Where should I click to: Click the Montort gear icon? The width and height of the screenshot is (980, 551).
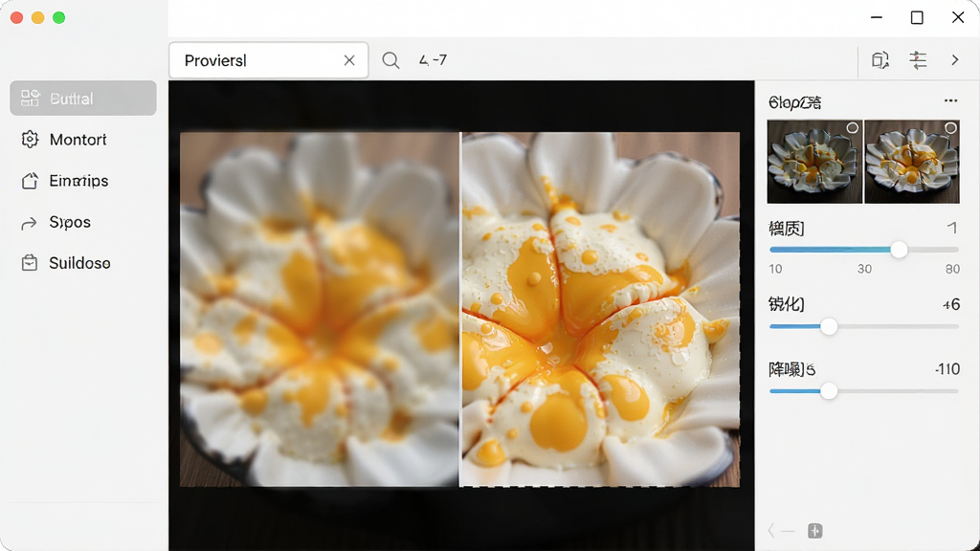(x=30, y=140)
